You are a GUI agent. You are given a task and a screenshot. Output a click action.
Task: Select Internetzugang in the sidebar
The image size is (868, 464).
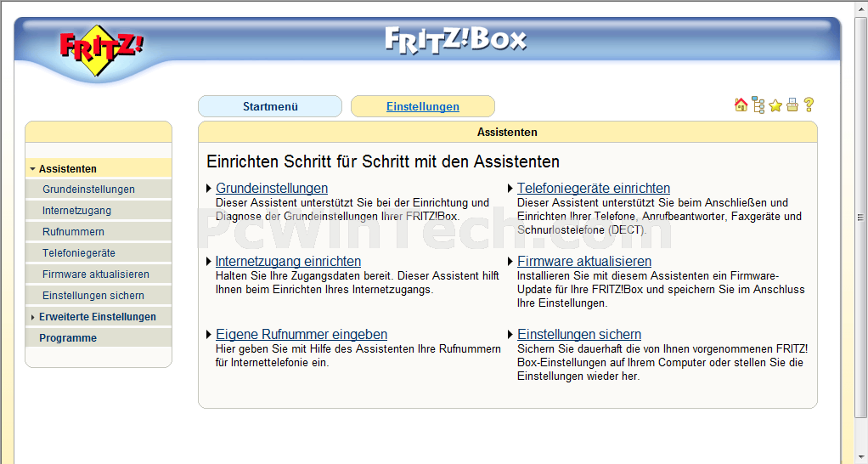[x=99, y=211]
